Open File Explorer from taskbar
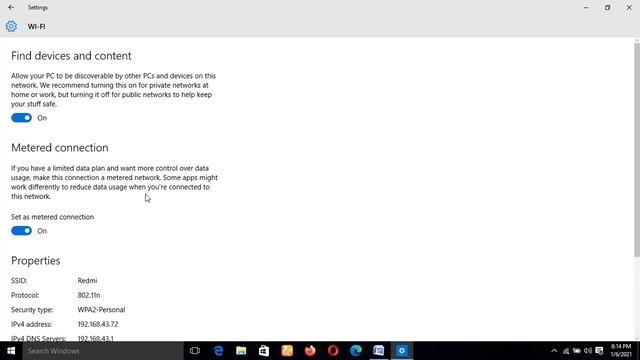 tap(241, 351)
